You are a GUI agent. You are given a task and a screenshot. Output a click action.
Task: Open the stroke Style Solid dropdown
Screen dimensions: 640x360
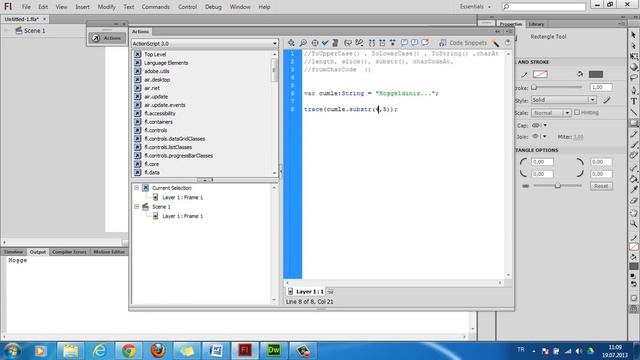click(x=563, y=100)
